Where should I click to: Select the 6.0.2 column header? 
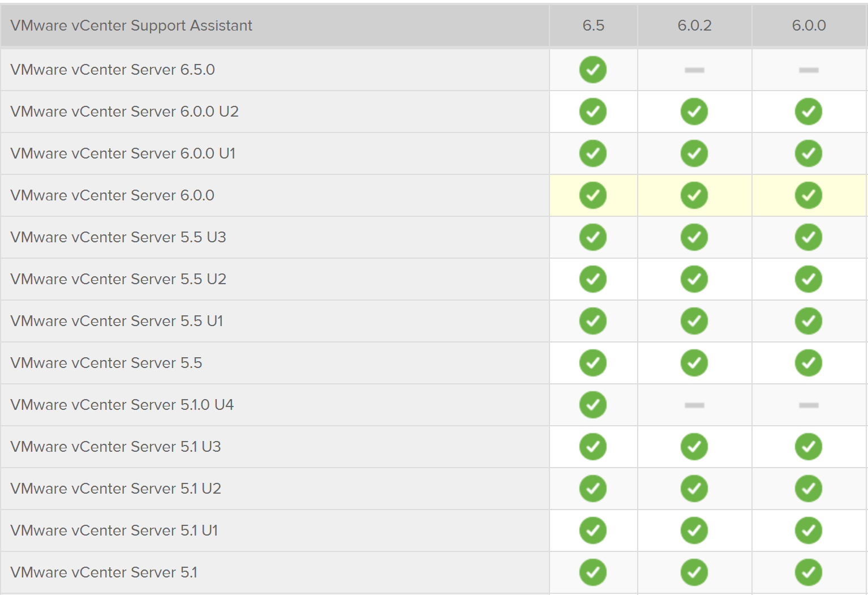point(694,25)
